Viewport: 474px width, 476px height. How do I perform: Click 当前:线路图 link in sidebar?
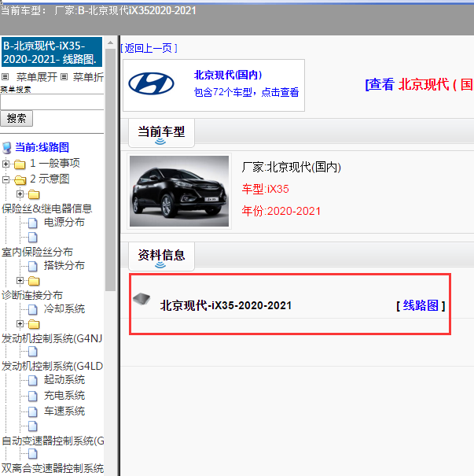pyautogui.click(x=42, y=148)
